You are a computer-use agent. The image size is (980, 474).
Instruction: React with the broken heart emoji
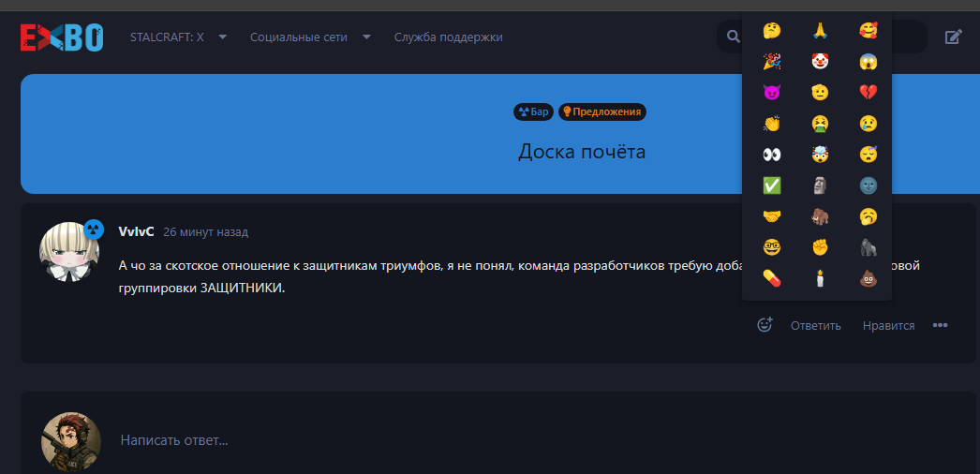tap(869, 93)
